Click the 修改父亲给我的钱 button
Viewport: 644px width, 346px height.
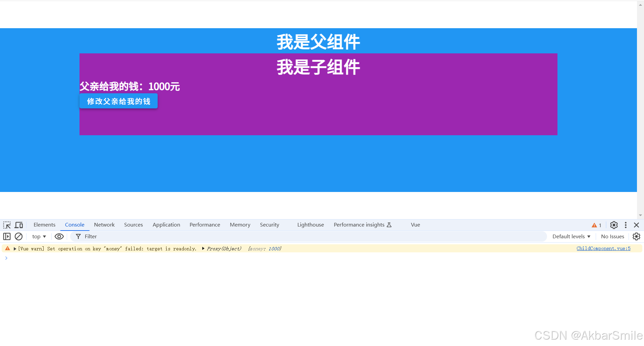click(x=118, y=101)
